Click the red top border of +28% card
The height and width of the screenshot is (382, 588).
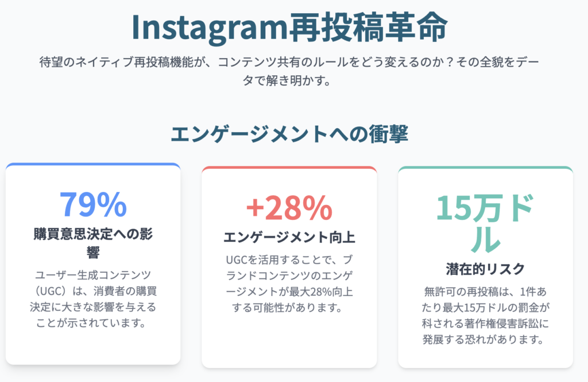289,168
